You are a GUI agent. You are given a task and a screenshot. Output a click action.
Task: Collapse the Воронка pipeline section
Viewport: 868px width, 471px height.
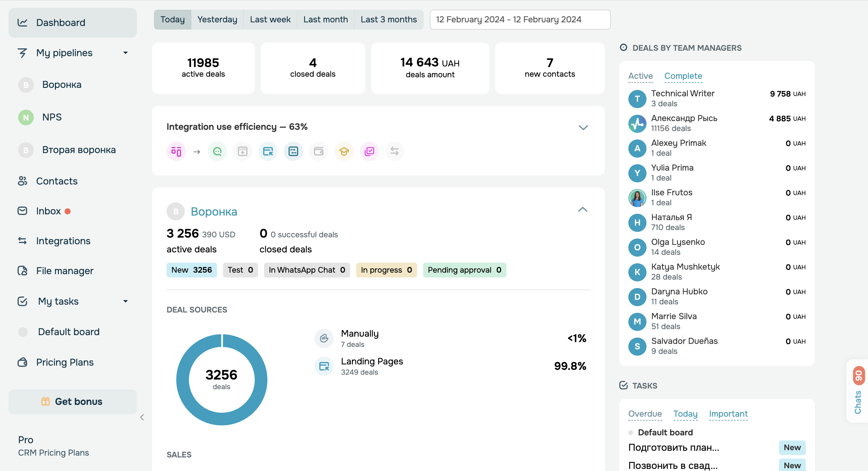[x=582, y=210]
